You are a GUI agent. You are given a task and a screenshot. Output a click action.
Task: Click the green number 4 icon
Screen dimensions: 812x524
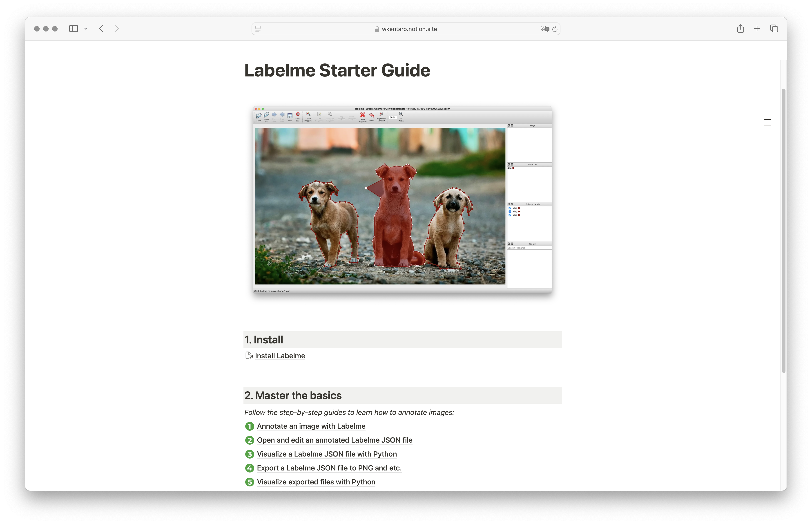(x=250, y=468)
